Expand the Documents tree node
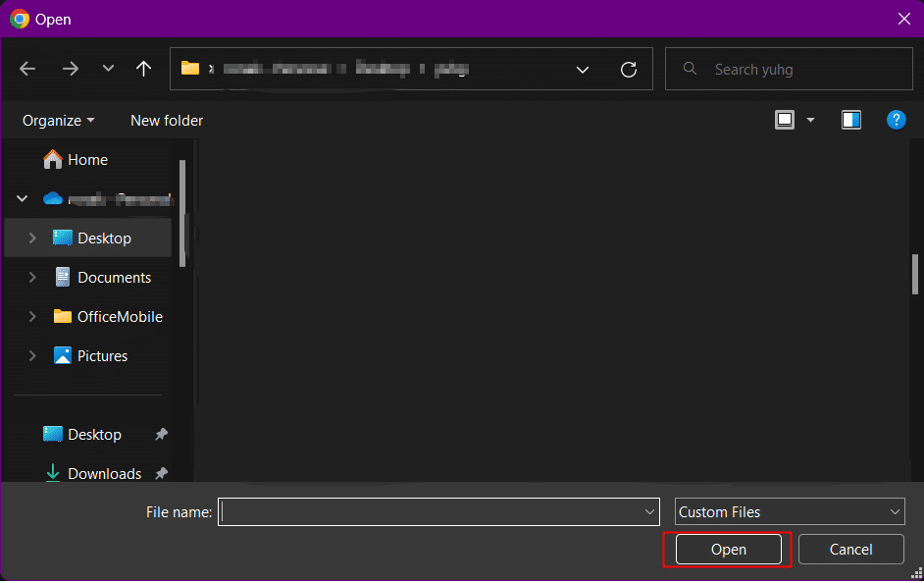 pyautogui.click(x=32, y=277)
